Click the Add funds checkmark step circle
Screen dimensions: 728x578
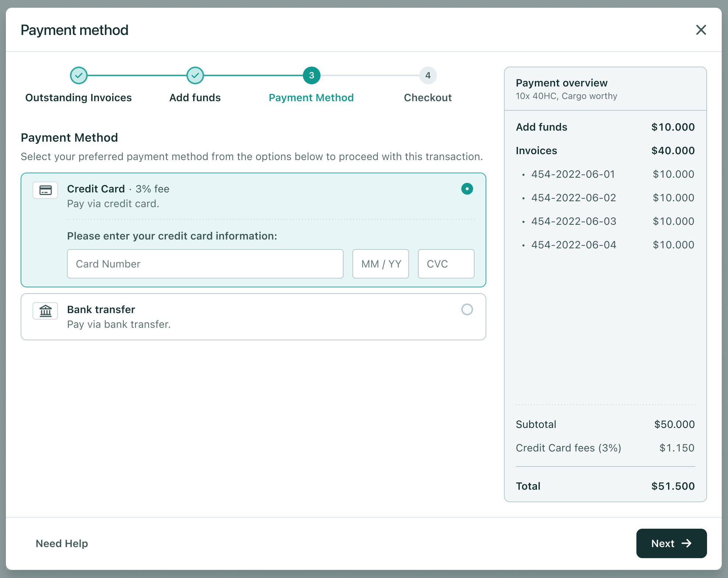195,75
